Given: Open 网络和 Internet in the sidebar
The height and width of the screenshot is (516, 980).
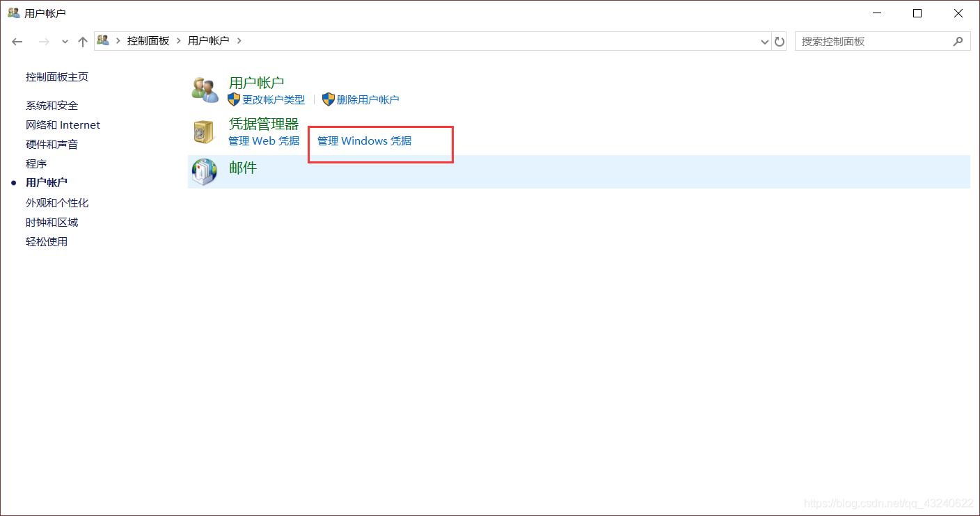Looking at the screenshot, I should pos(63,124).
